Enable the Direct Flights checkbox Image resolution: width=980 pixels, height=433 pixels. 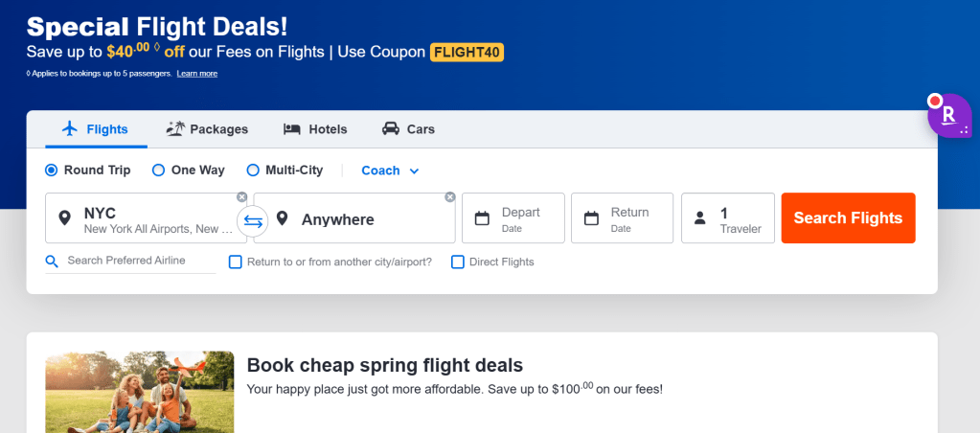coord(458,262)
